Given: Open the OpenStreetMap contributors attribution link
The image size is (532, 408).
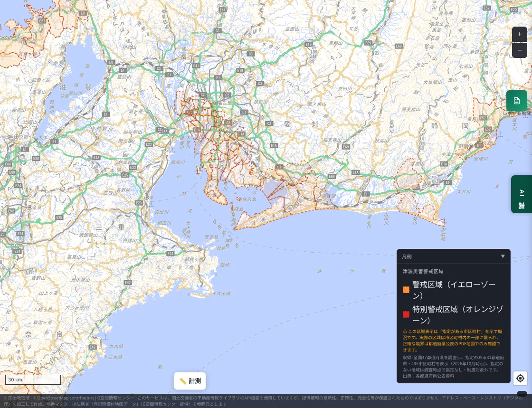Looking at the screenshot, I should pos(66,398).
